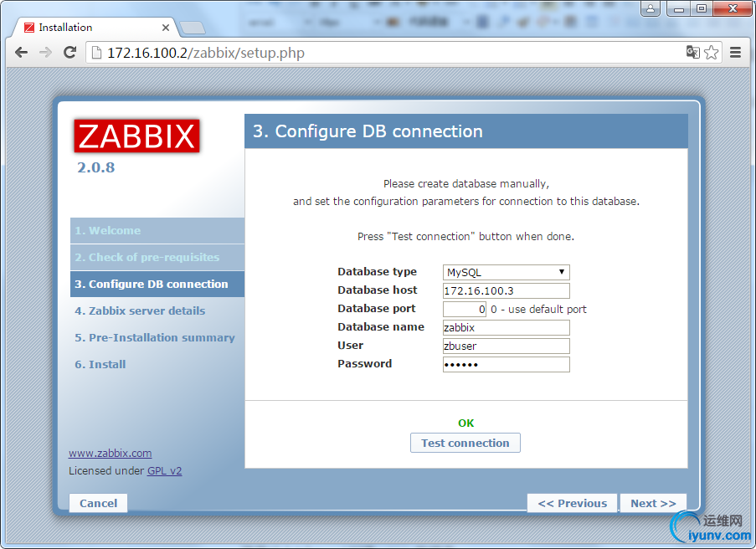
Task: Select step 1. Welcome
Action: coord(157,230)
